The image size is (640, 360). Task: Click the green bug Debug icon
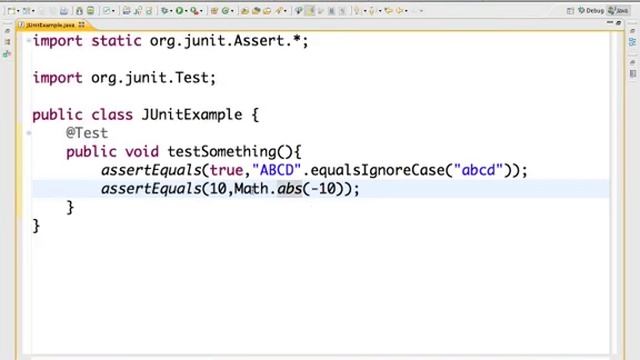(164, 11)
